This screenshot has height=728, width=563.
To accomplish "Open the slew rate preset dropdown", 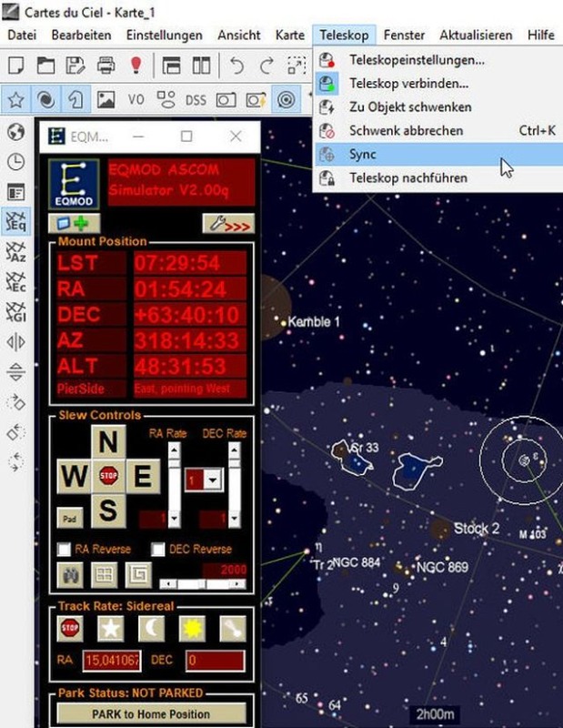I will 213,480.
